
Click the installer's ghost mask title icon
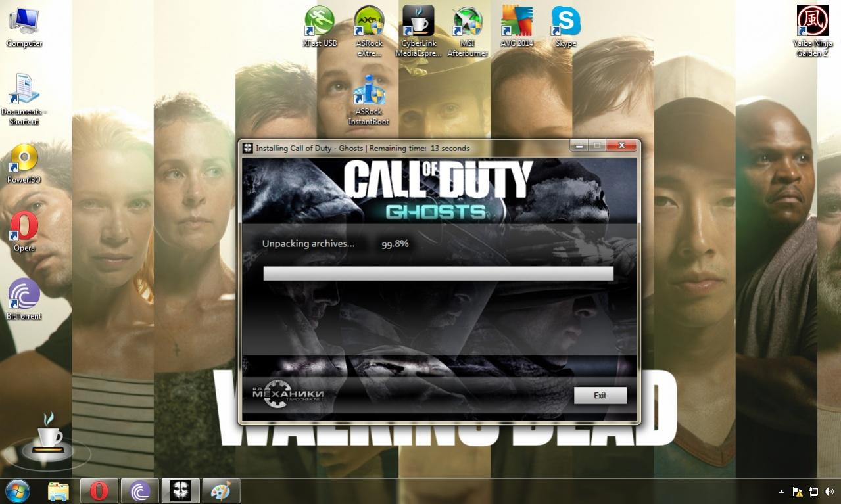248,148
